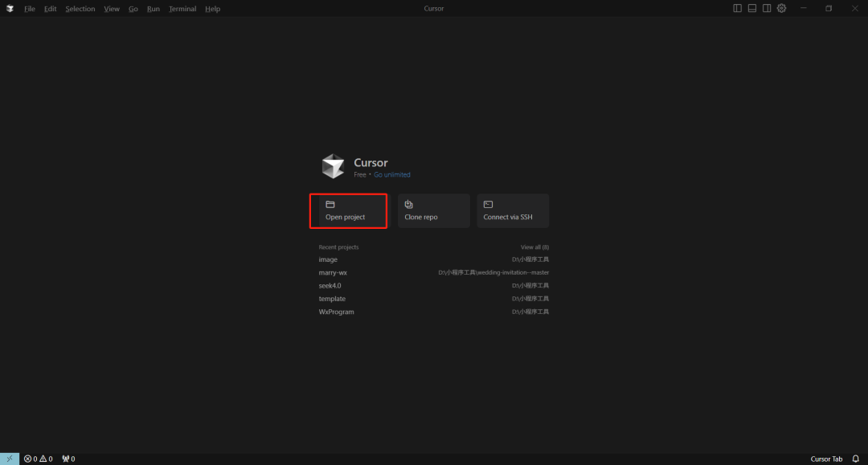The width and height of the screenshot is (868, 465).
Task: Open Cursor settings gear icon
Action: point(782,8)
